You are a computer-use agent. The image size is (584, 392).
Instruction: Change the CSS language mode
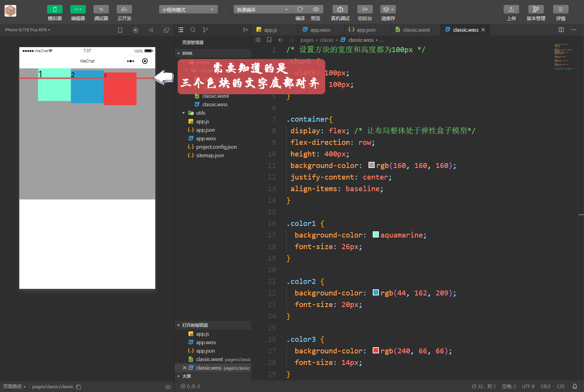tap(561, 387)
